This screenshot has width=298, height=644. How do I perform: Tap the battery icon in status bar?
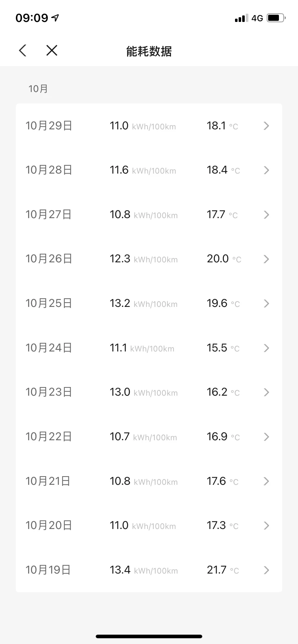click(x=276, y=18)
